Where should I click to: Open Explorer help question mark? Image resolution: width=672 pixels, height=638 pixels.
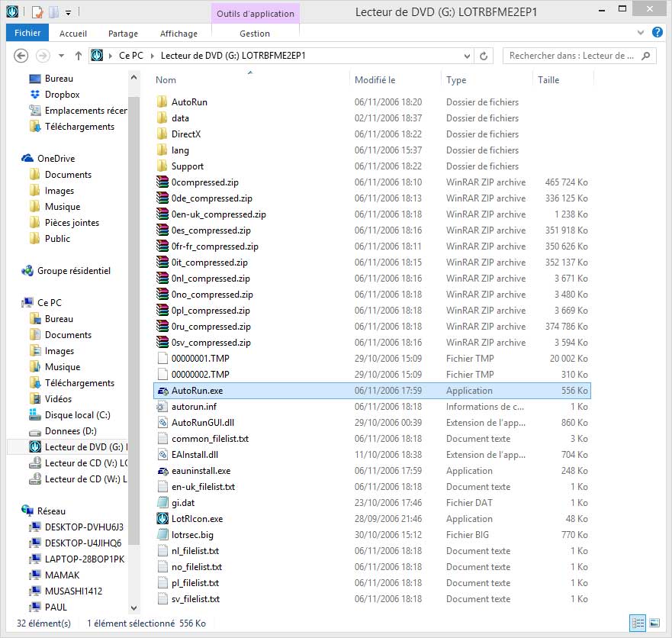(658, 32)
